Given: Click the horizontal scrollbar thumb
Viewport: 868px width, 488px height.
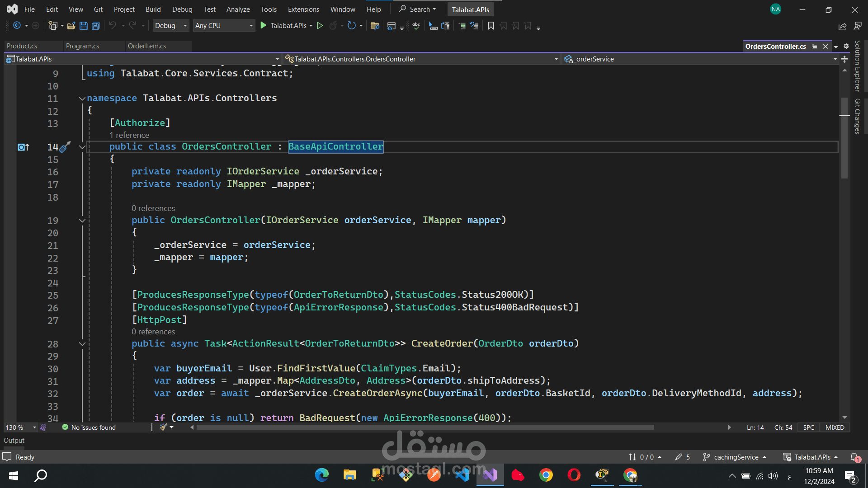Looking at the screenshot, I should (425, 427).
